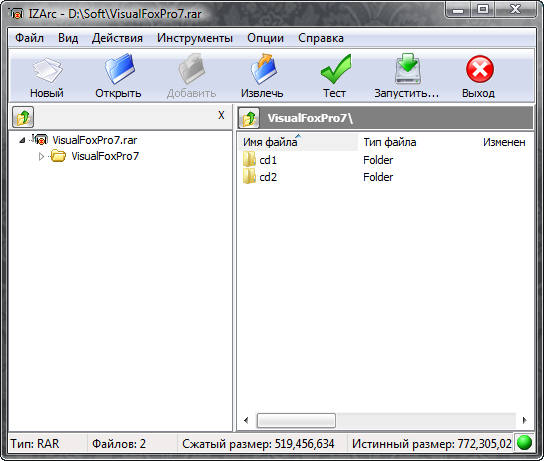Extract files using the Извлечь icon

click(x=264, y=69)
